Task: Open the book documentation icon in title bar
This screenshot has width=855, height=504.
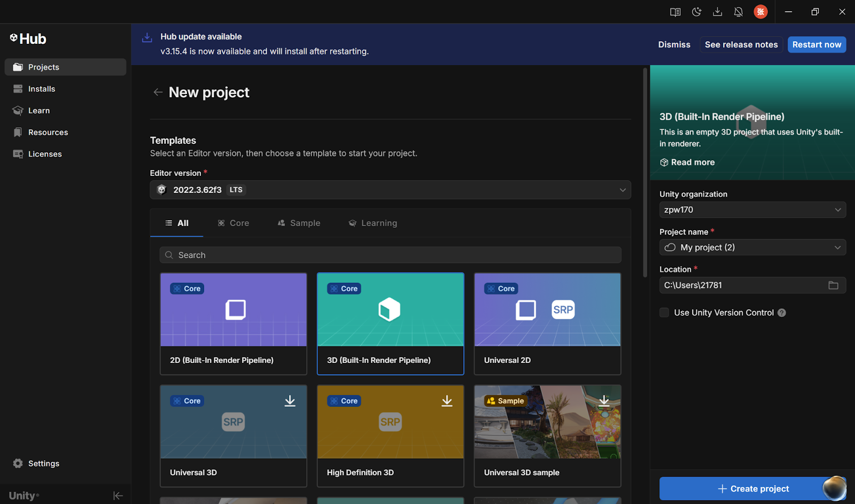Action: click(675, 12)
